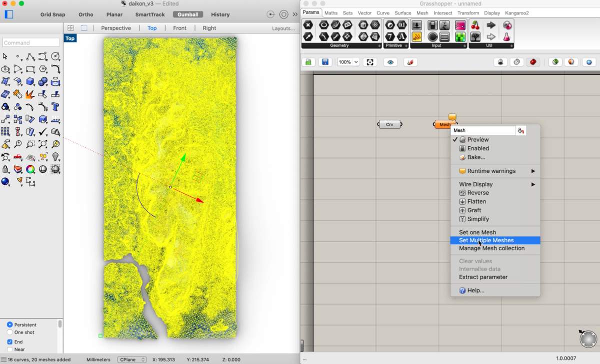Toggle Grid Snap in Rhino
600x364 pixels.
[x=52, y=14]
